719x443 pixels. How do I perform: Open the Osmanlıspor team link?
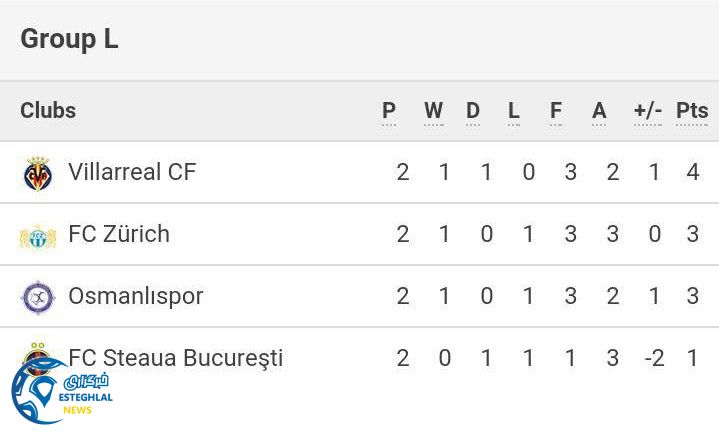[135, 296]
